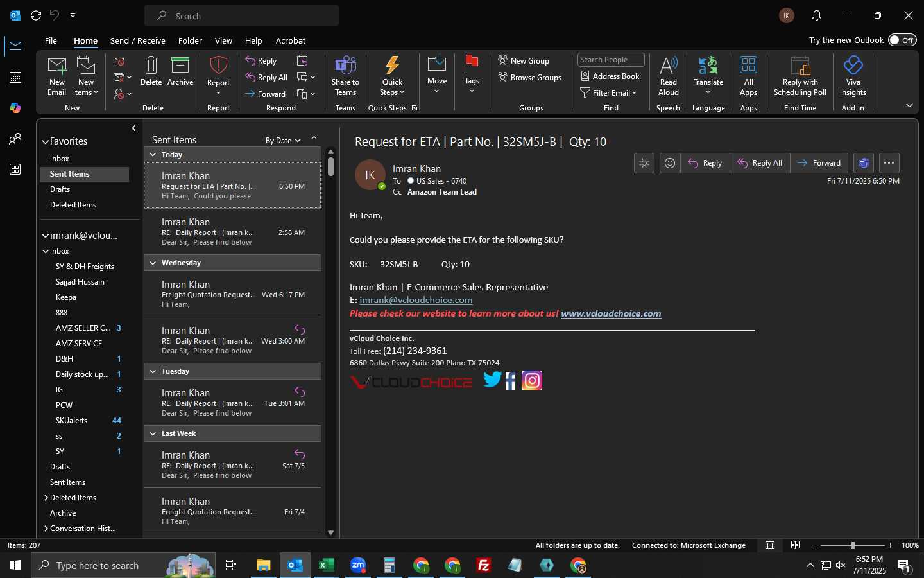This screenshot has width=924, height=578.
Task: Switch to the Send / Receive tab
Action: click(x=138, y=40)
